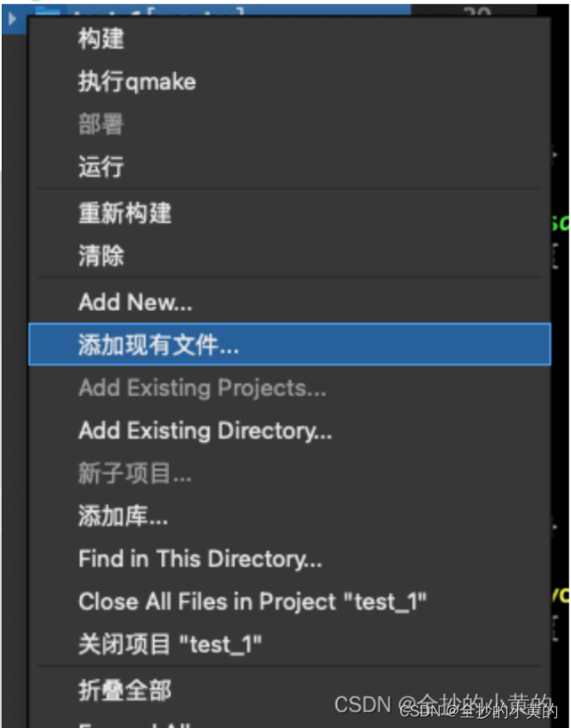The width and height of the screenshot is (571, 728).
Task: Select 构建 to build the project
Action: click(x=99, y=37)
